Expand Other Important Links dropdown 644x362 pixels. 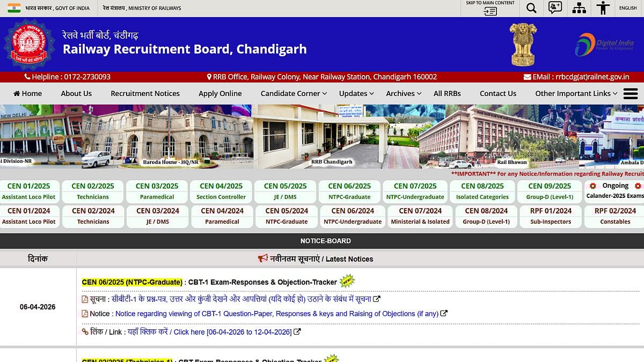(x=576, y=93)
